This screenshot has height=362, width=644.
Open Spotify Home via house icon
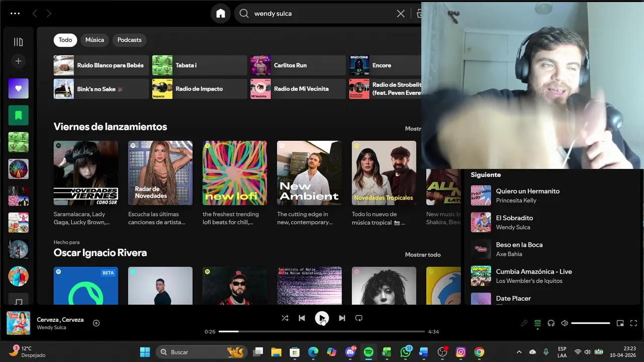point(220,14)
